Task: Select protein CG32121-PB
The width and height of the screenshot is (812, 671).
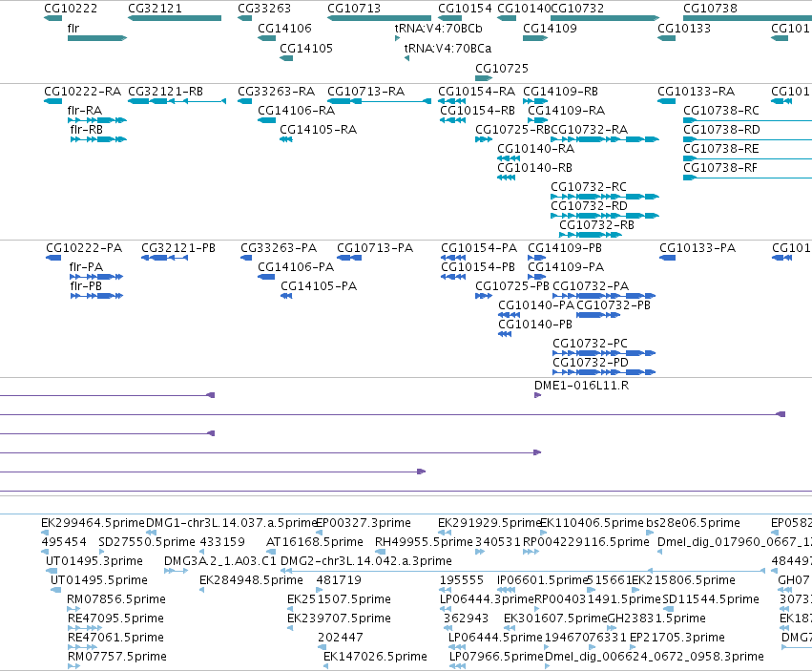Action: (178, 248)
